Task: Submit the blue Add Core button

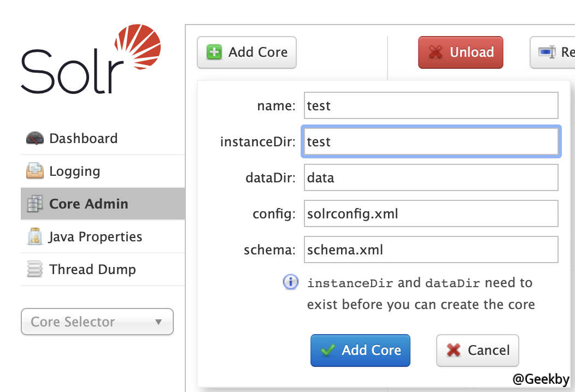Action: point(360,350)
